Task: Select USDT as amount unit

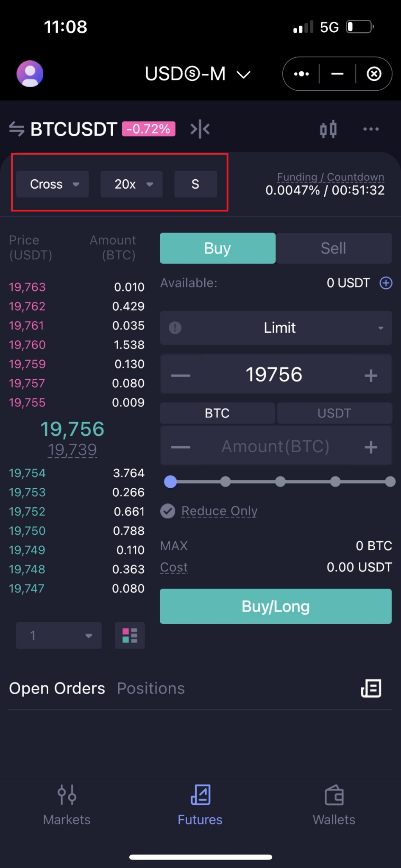Action: [x=334, y=413]
